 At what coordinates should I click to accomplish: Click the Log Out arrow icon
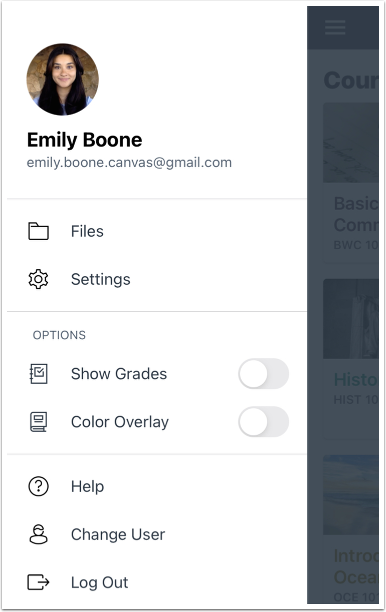pyautogui.click(x=38, y=582)
